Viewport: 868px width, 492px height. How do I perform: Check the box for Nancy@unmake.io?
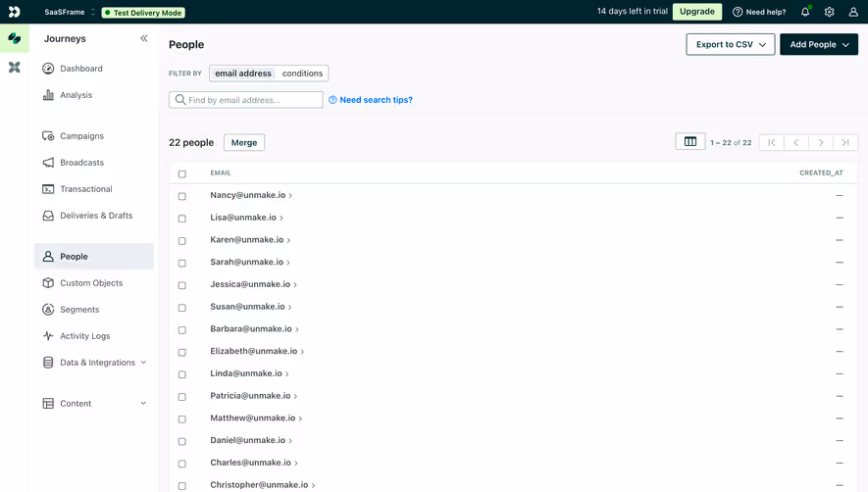click(x=182, y=196)
